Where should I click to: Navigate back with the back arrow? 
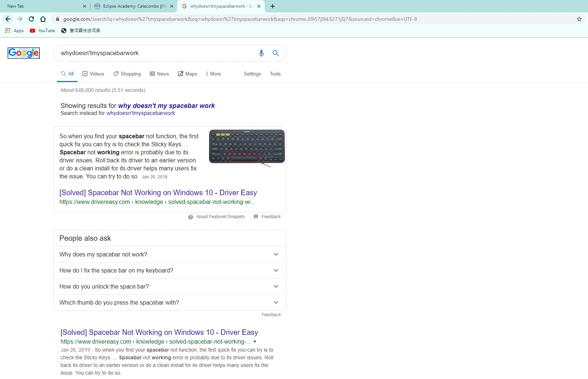tap(8, 19)
